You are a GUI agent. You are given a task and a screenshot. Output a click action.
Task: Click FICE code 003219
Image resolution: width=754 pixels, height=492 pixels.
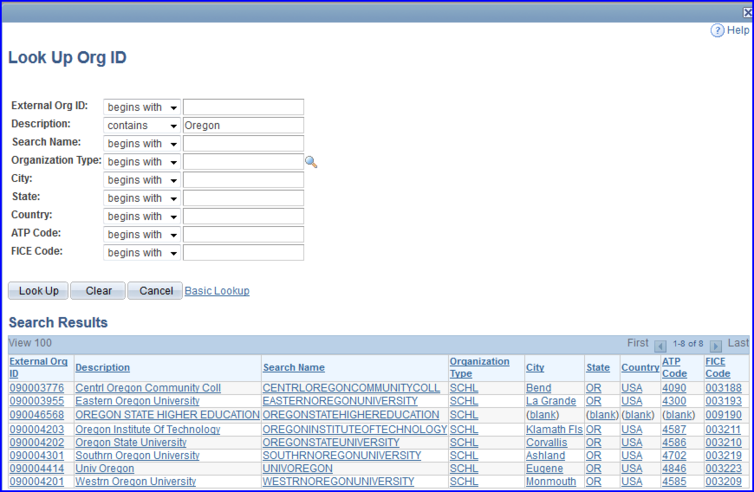tap(724, 455)
